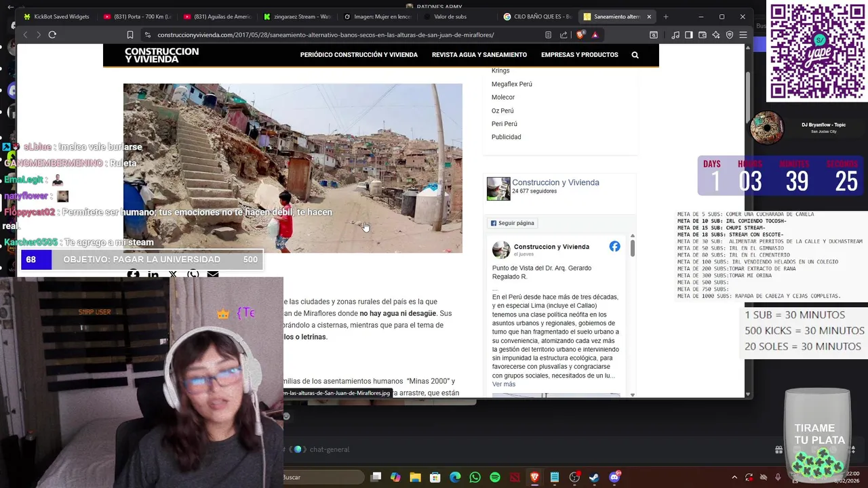Click the Facebook logo in page widget
The height and width of the screenshot is (488, 868).
(x=614, y=247)
